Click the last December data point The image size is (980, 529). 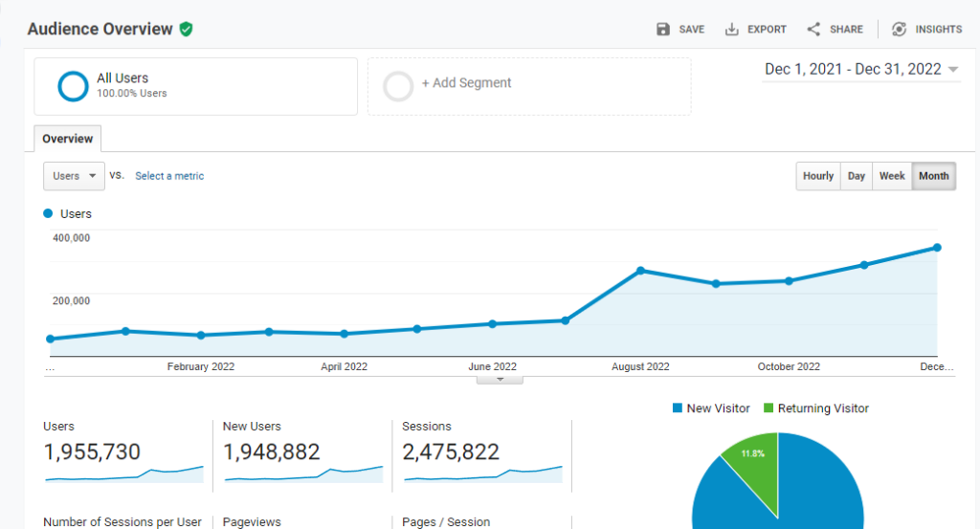pyautogui.click(x=938, y=248)
